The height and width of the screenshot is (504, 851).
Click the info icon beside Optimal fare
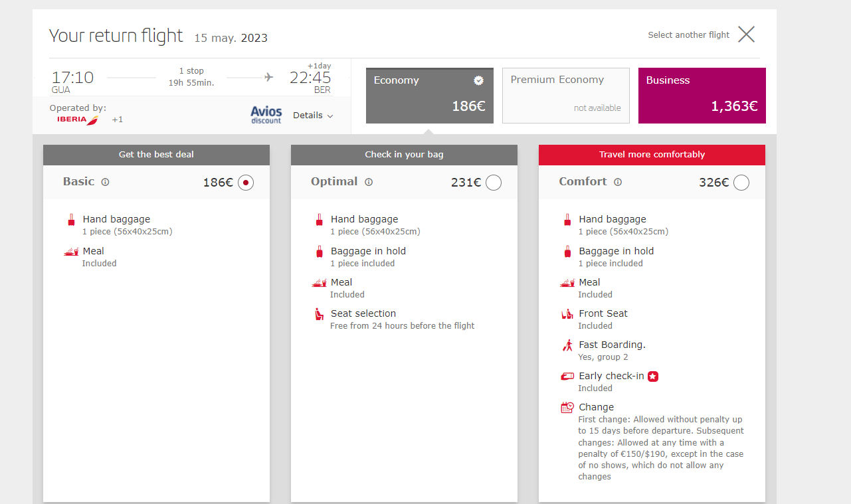click(x=369, y=182)
